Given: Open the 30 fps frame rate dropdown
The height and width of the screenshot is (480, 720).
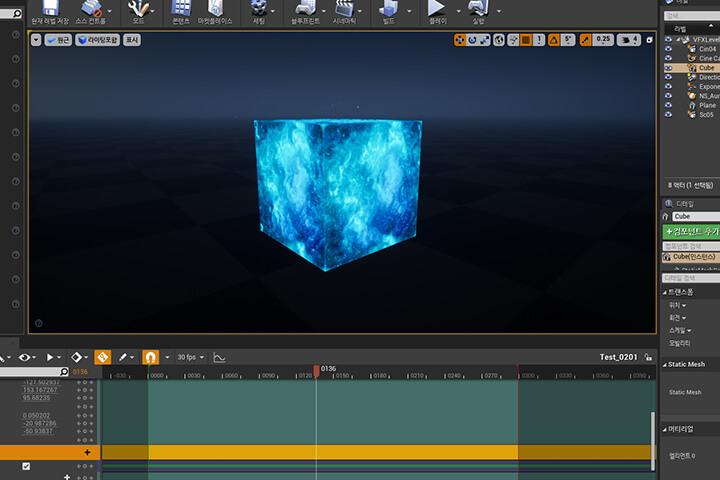Looking at the screenshot, I should click(x=191, y=357).
